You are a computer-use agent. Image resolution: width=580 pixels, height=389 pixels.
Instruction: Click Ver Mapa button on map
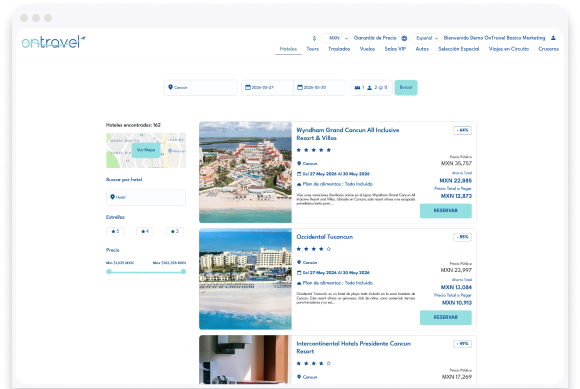click(146, 150)
